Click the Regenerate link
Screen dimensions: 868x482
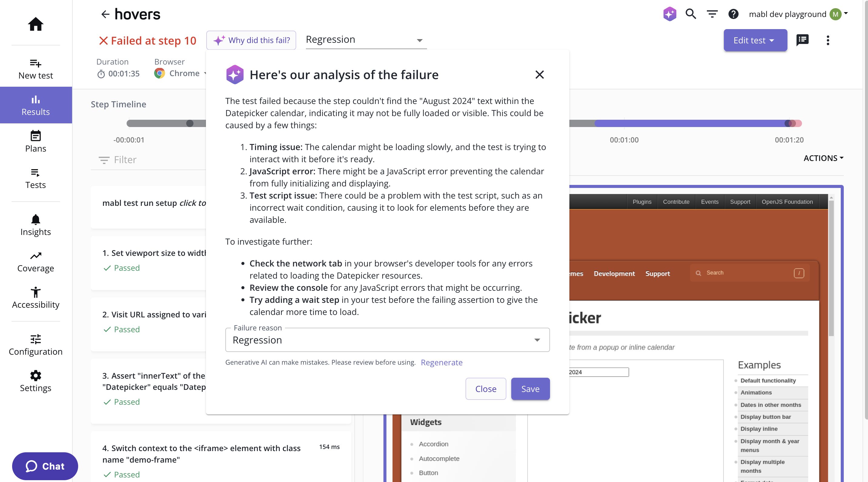441,363
